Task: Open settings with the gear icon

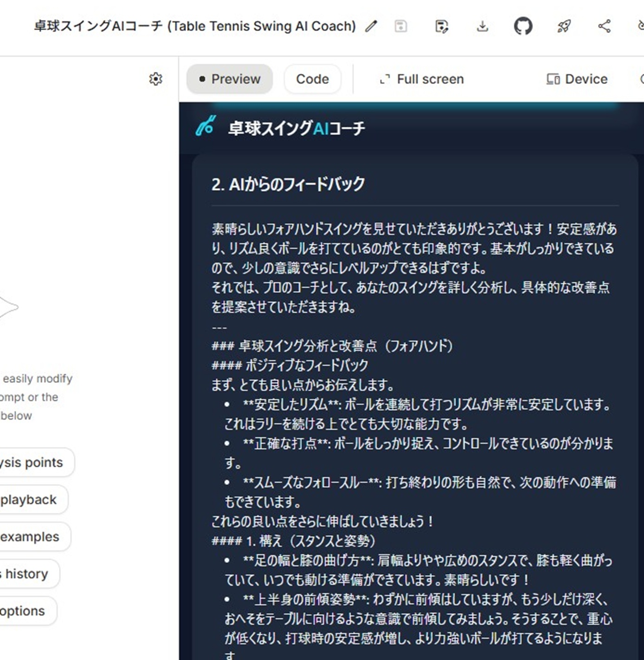Action: 156,79
